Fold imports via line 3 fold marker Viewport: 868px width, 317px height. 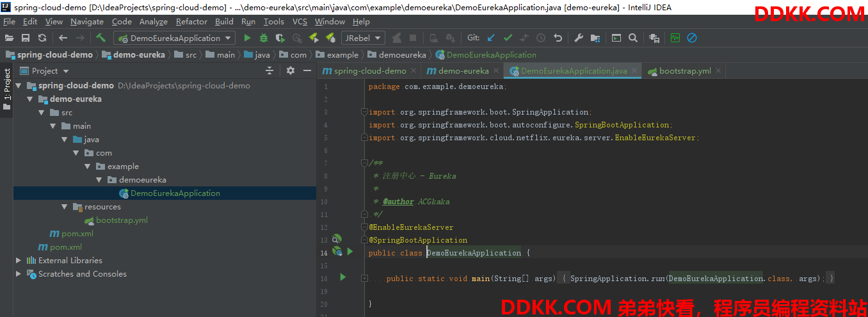(x=364, y=112)
